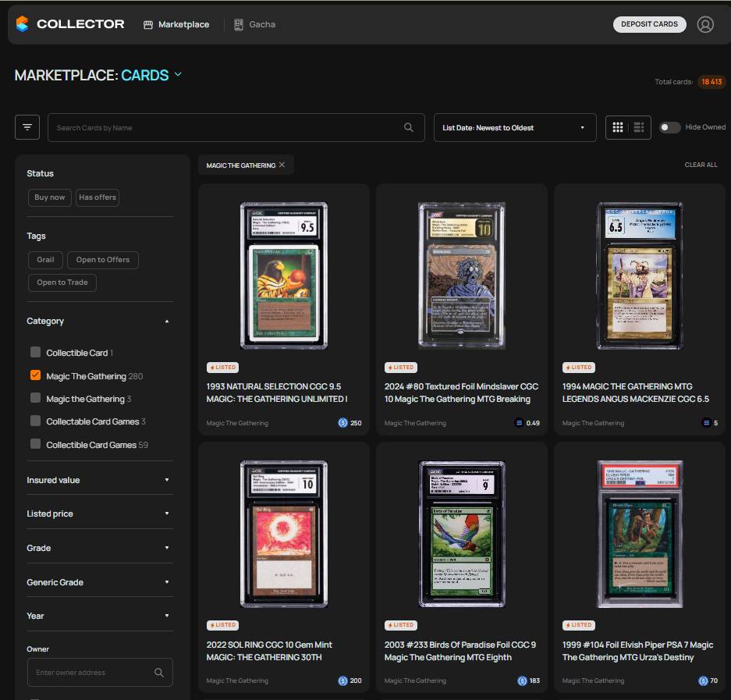The width and height of the screenshot is (731, 700).
Task: Check Collectible Card Games 59 category
Action: (x=35, y=443)
